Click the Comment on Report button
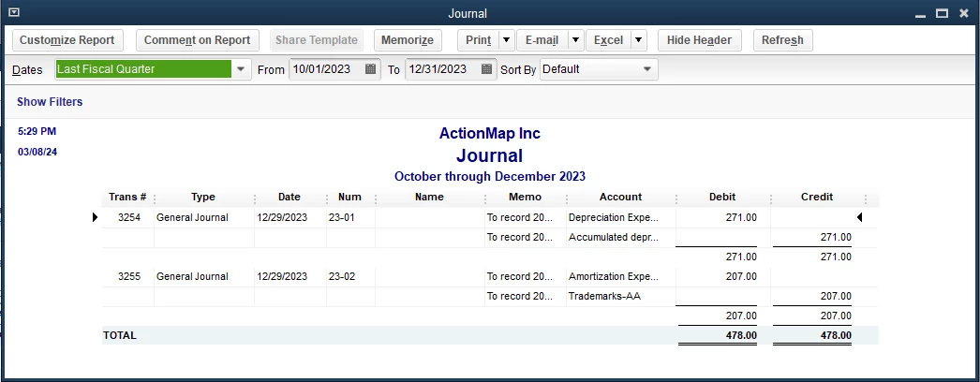 [197, 40]
